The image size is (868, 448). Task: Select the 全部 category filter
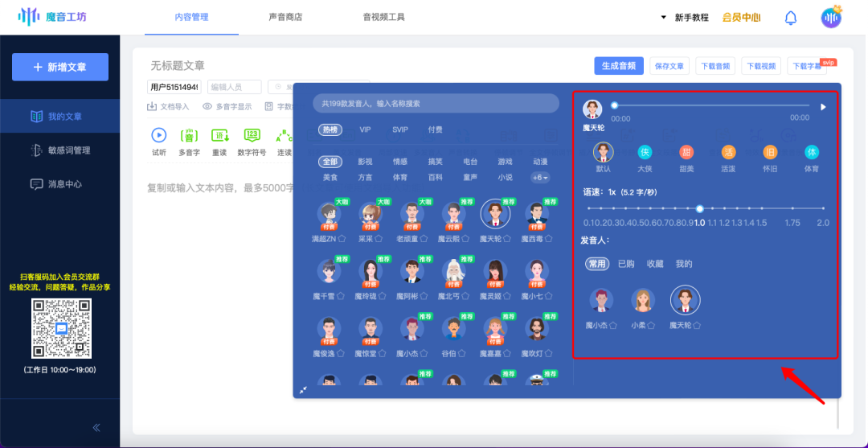[330, 162]
